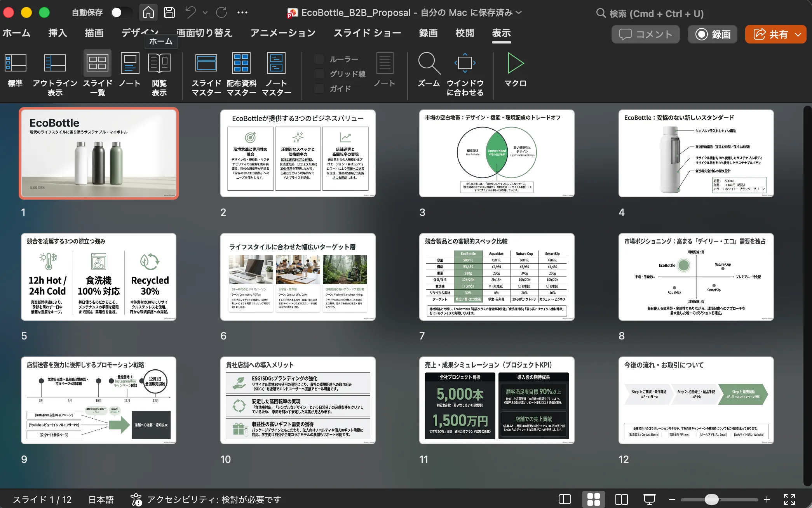
Task: Expand the file name dropdown chevron
Action: click(x=519, y=13)
